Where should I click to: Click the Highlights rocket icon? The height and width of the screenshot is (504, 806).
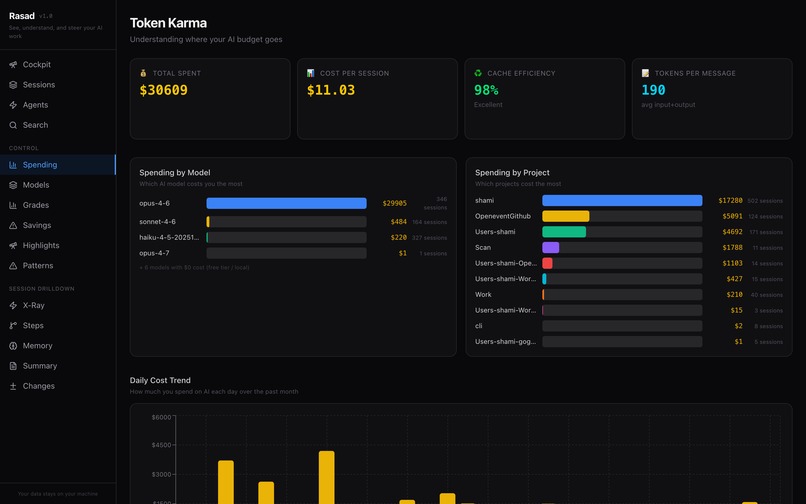[13, 246]
